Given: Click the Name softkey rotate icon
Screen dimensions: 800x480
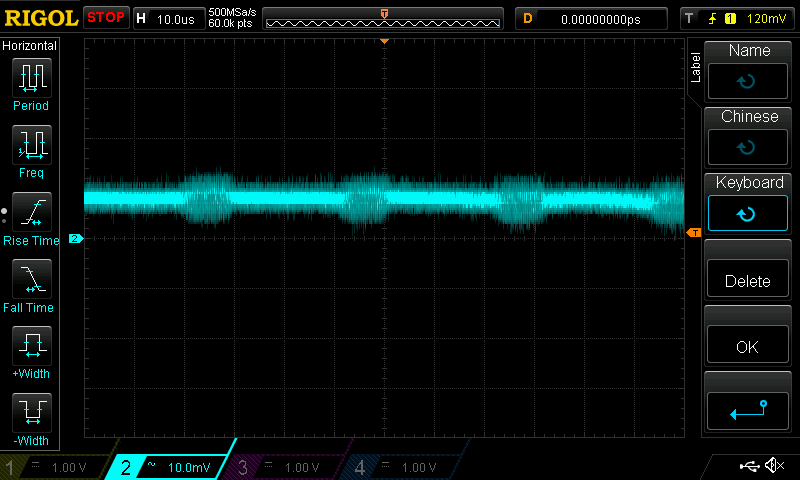Looking at the screenshot, I should pyautogui.click(x=747, y=81).
